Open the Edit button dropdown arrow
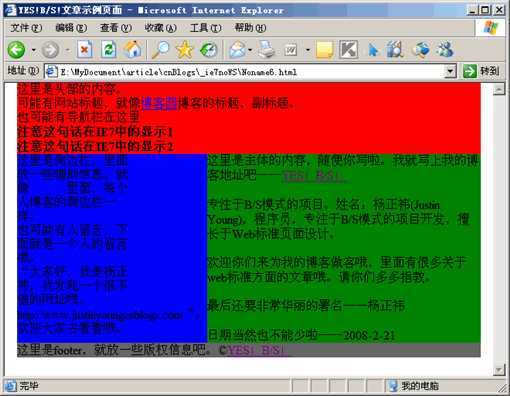Image resolution: width=510 pixels, height=396 pixels. click(308, 50)
